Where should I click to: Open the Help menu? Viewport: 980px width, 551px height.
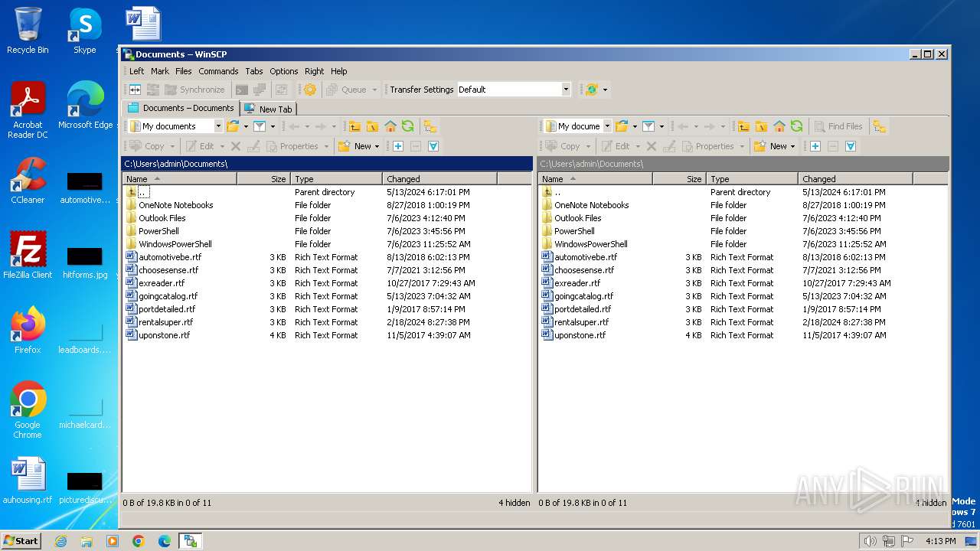click(339, 71)
